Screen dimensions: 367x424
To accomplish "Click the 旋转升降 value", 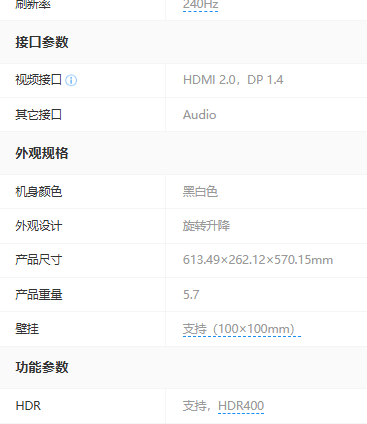I will pyautogui.click(x=206, y=226).
